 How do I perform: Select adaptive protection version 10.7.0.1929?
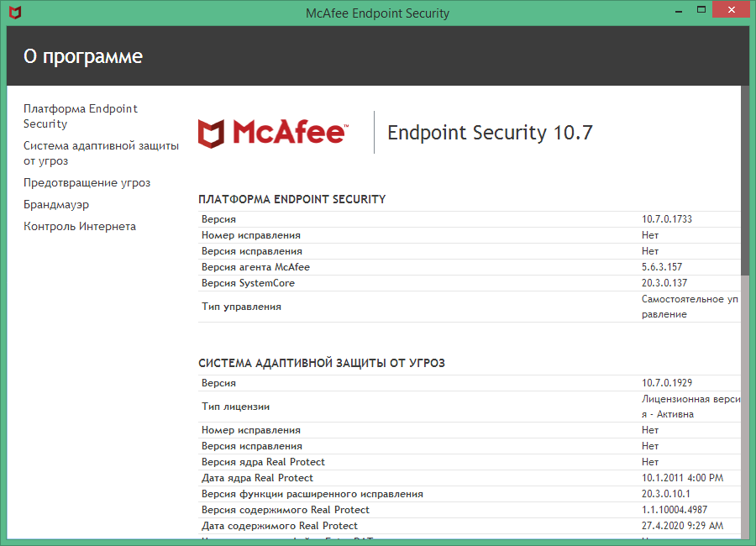tap(666, 383)
